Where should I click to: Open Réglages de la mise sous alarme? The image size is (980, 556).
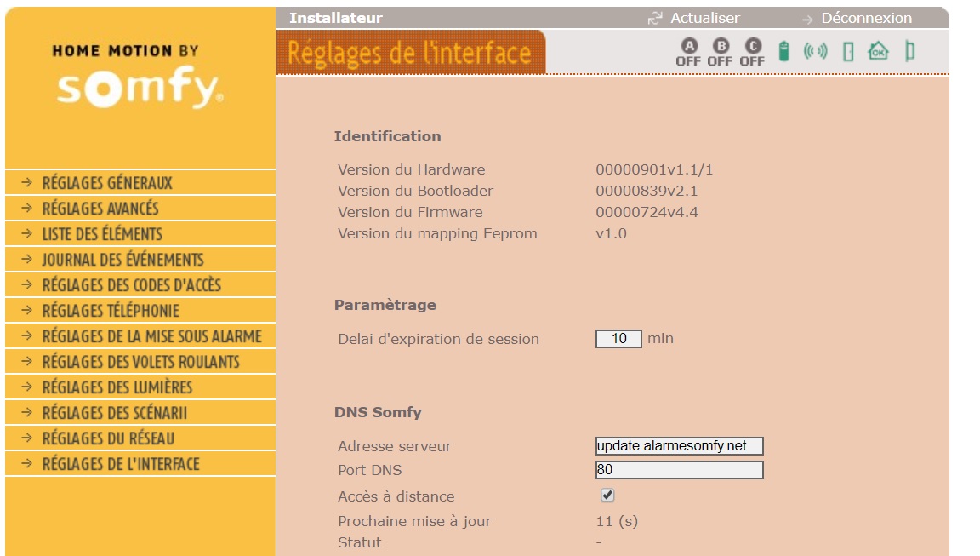coord(140,336)
